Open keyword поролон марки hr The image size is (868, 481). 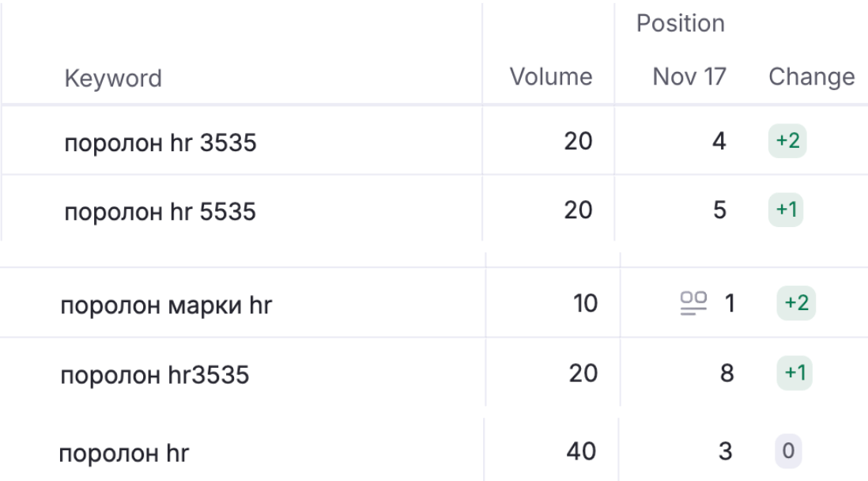[166, 305]
